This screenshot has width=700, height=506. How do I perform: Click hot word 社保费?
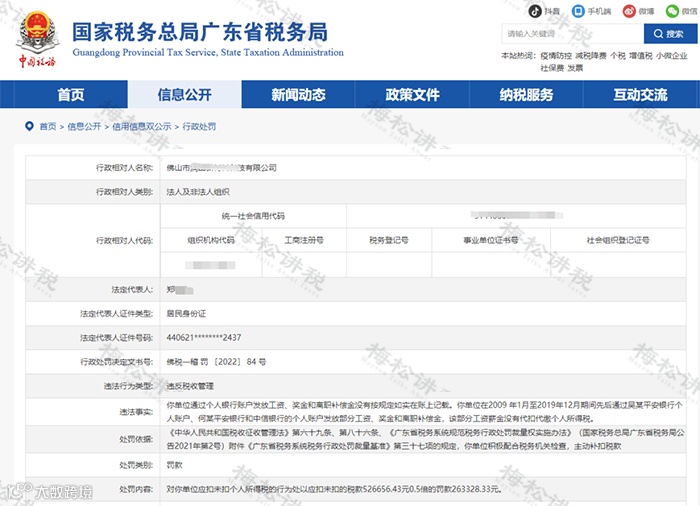tap(552, 68)
